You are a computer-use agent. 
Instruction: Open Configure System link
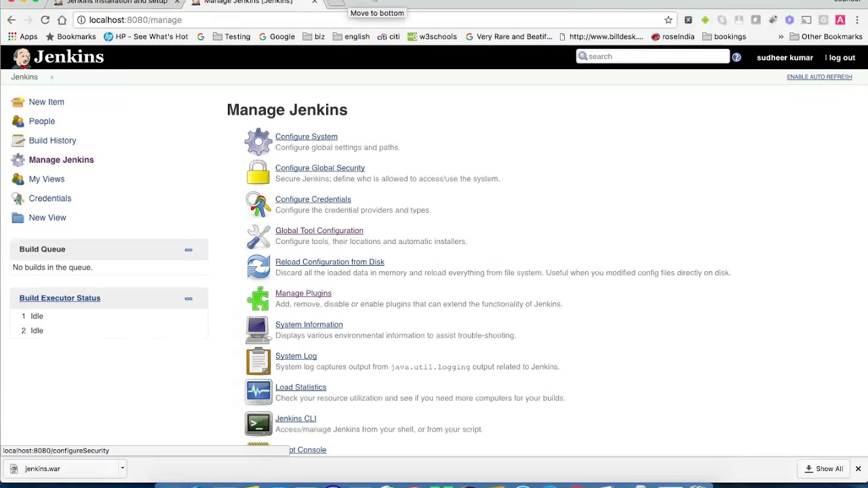(x=306, y=137)
